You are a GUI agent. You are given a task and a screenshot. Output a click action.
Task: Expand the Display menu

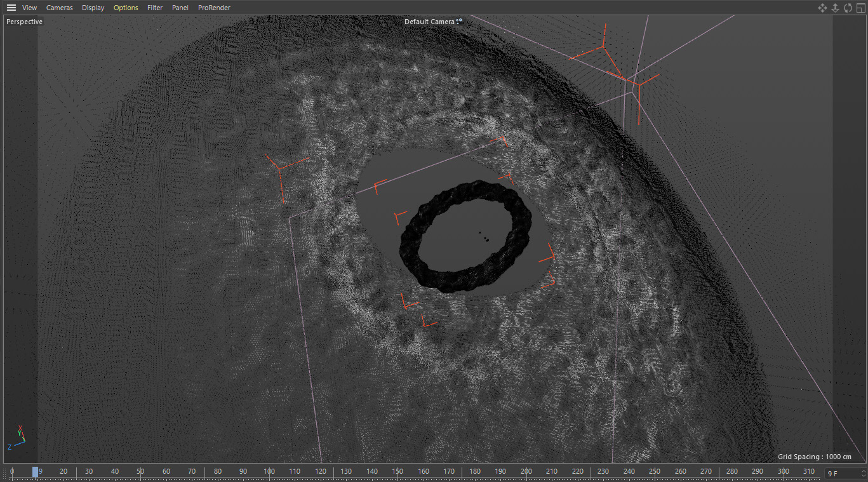click(93, 8)
